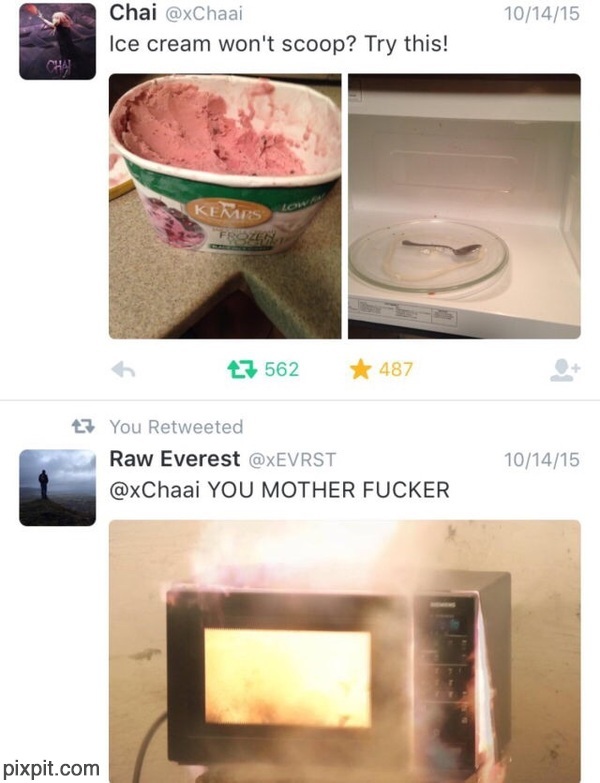Open the @xChaai mention link in reply
The width and height of the screenshot is (600, 783).
pos(154,489)
